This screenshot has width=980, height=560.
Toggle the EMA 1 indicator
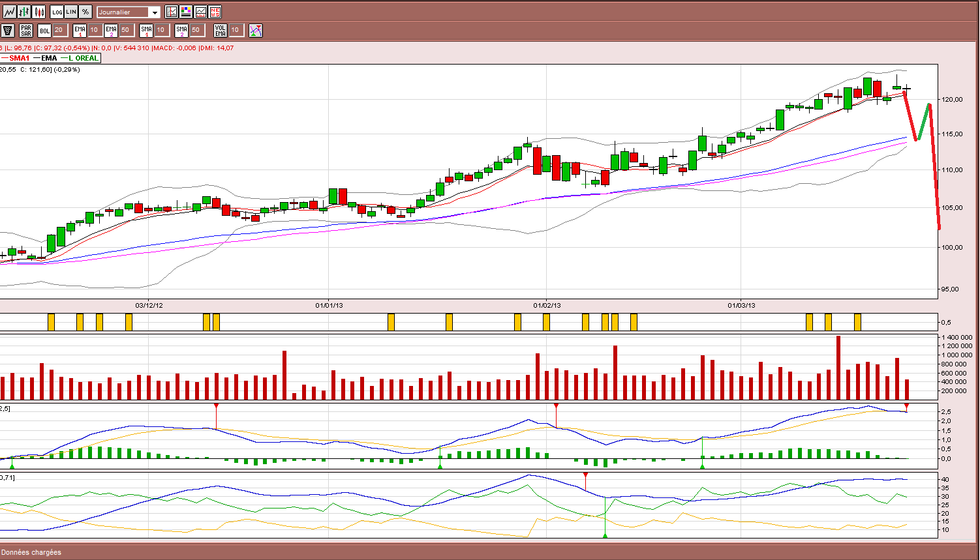(80, 30)
